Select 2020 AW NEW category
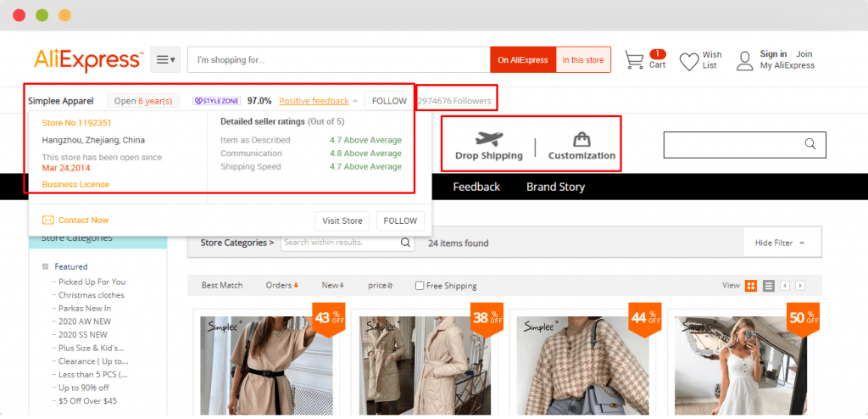Viewport: 868px width, 419px height. pos(85,321)
